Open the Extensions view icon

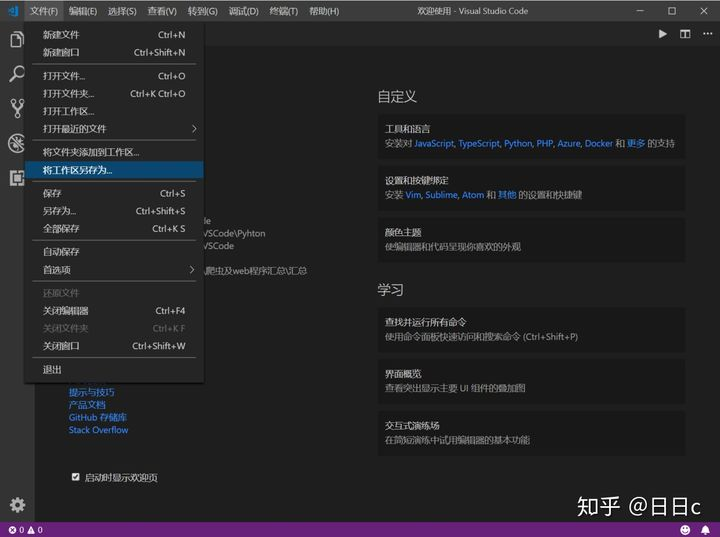(17, 177)
